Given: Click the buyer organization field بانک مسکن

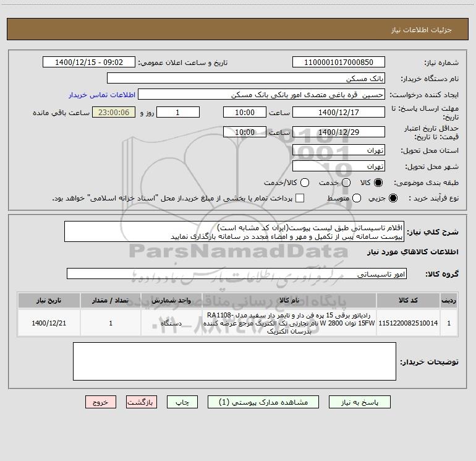Looking at the screenshot, I should click(x=246, y=79).
